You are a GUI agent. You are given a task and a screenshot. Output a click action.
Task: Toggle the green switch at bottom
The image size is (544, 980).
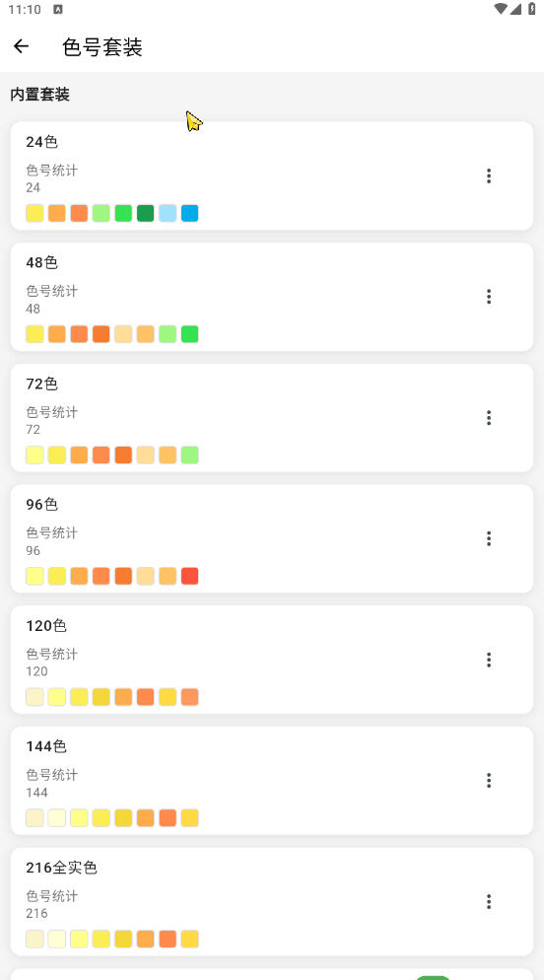pyautogui.click(x=433, y=977)
